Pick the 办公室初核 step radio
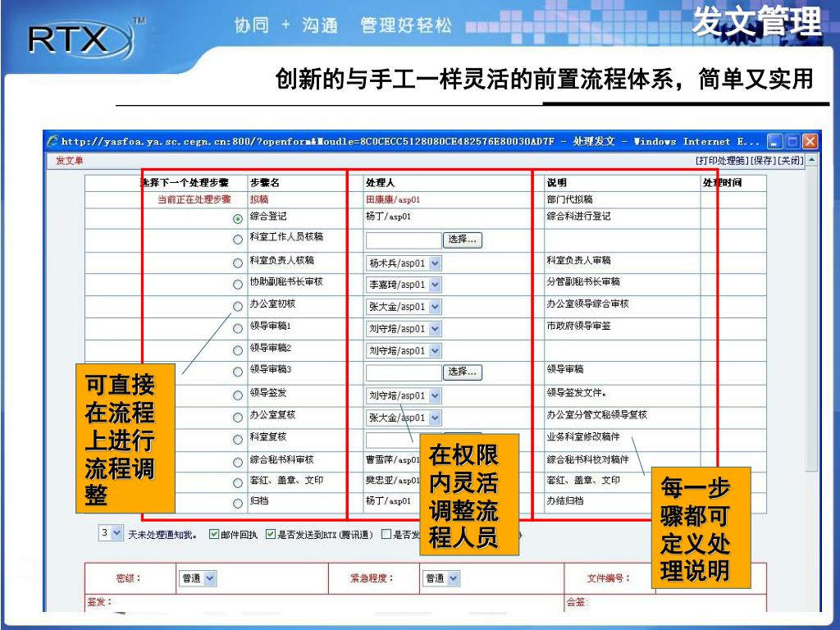Image resolution: width=840 pixels, height=630 pixels. [238, 307]
